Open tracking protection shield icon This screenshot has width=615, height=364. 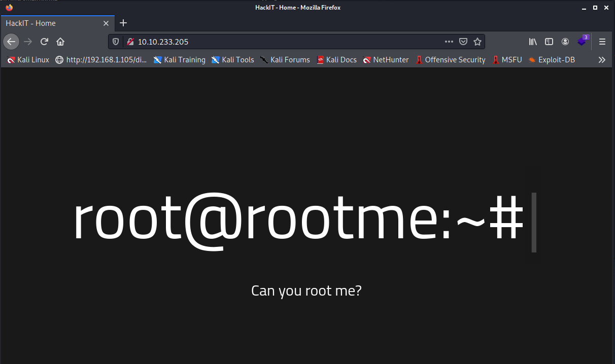coord(116,42)
